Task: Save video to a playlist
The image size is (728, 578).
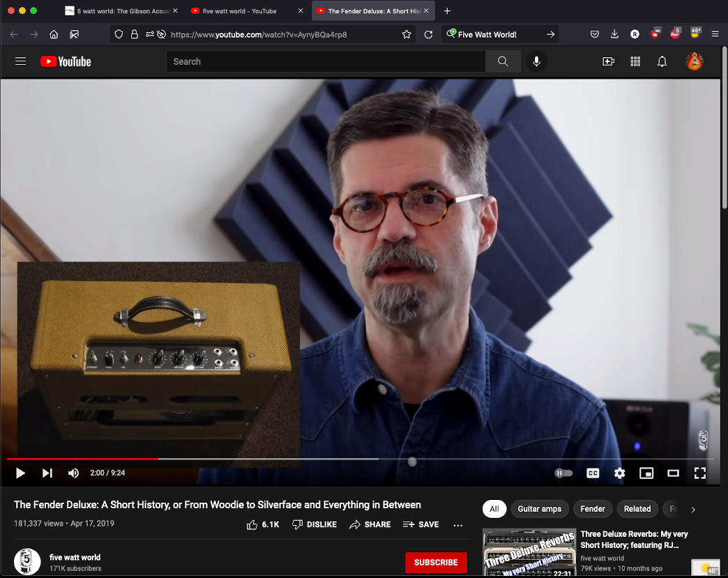Action: tap(420, 524)
